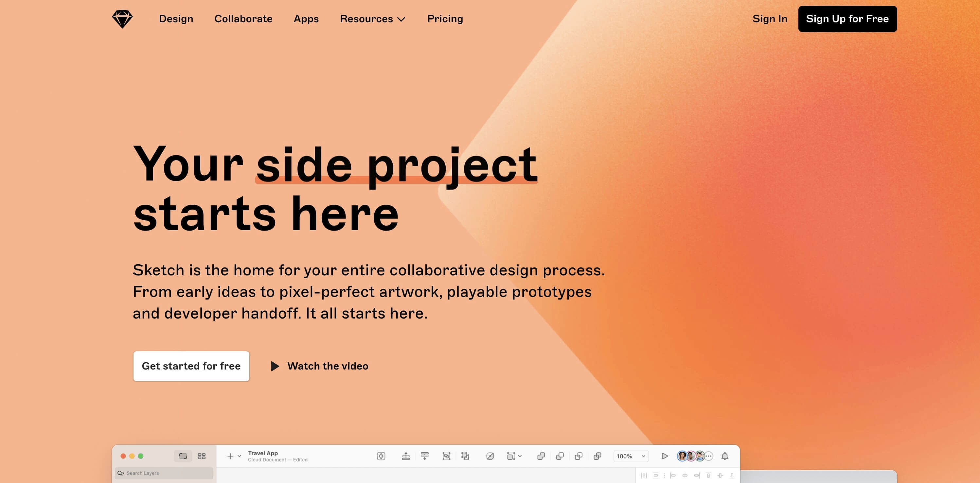The image size is (980, 483).
Task: Expand the Resources dropdown menu
Action: [372, 19]
